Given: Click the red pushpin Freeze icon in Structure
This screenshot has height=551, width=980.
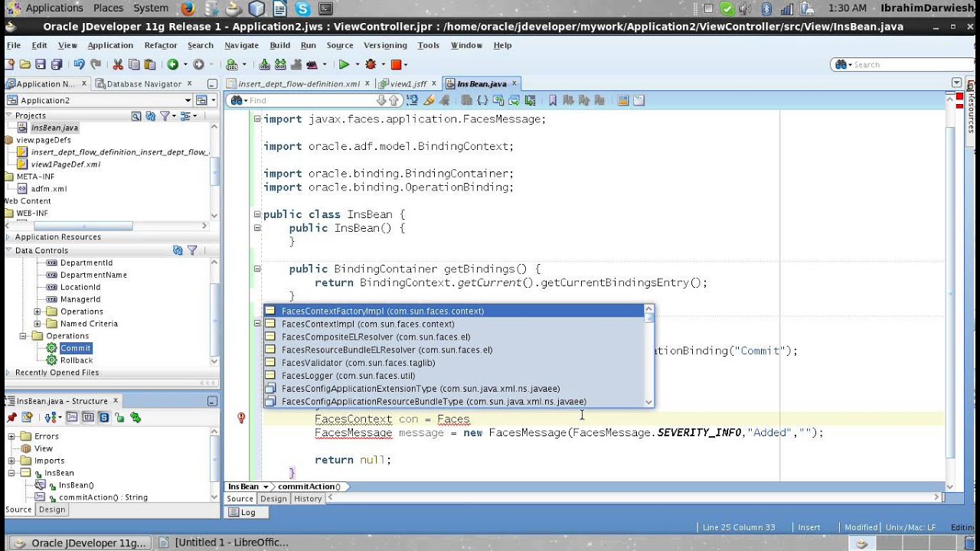Looking at the screenshot, I should click(x=11, y=417).
